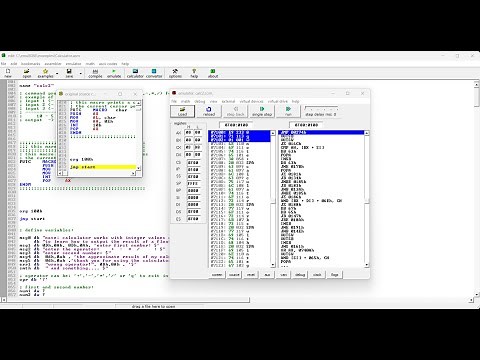Click the vars button at emulator bottom

coord(284,275)
